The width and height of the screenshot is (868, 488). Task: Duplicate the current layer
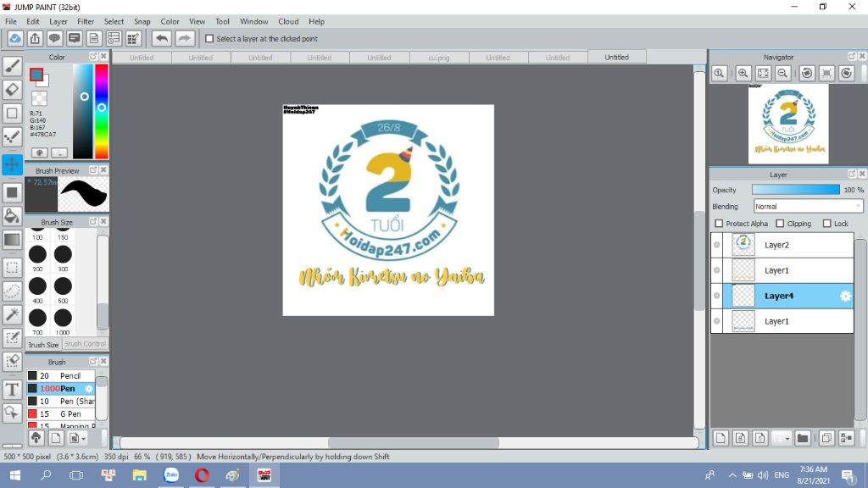click(826, 438)
